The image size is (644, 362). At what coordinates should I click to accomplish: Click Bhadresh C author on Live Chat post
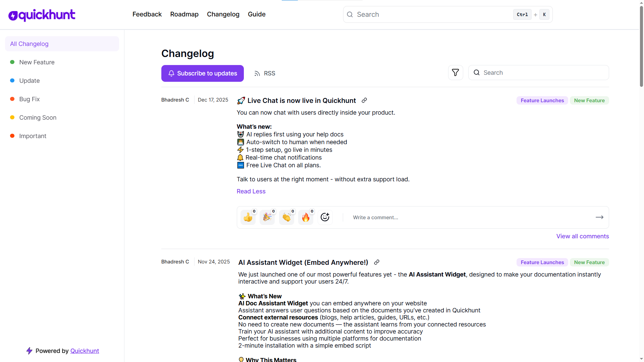[175, 100]
